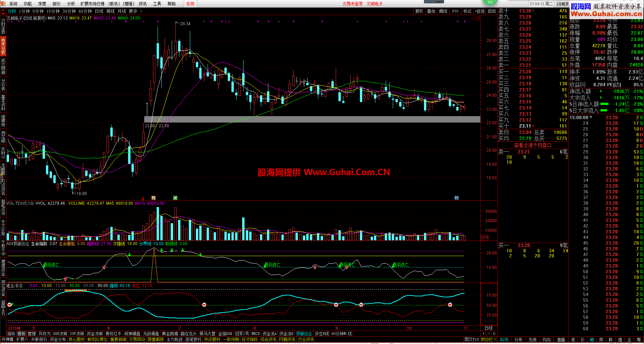This screenshot has width=644, height=344.
Task: Open the 行业资讯 tab
Action: click(306, 340)
